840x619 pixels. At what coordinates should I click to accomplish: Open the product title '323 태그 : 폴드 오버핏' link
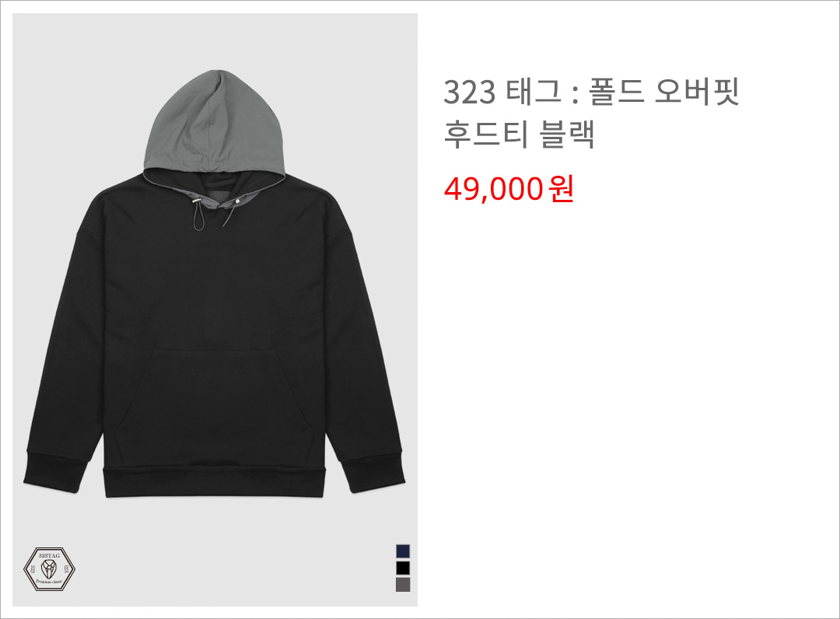tap(591, 92)
